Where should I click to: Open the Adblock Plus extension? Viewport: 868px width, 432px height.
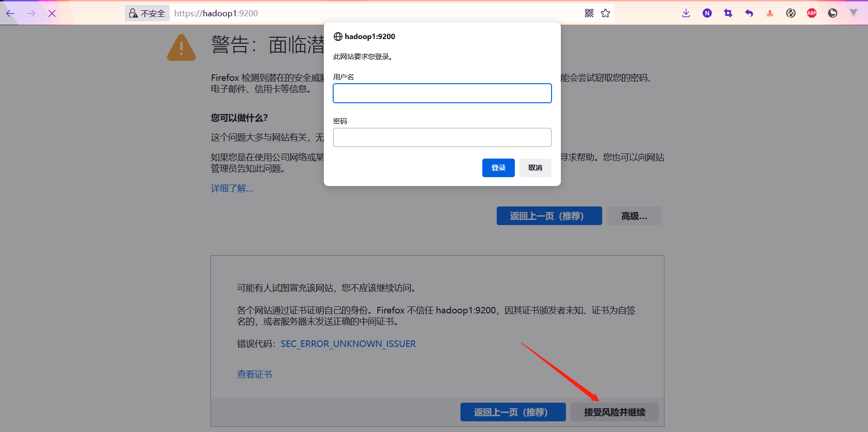tap(811, 13)
